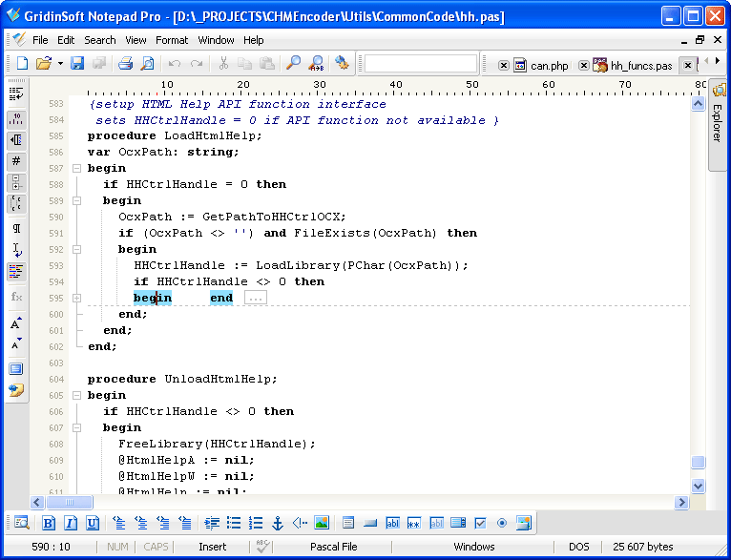Decrease font size in sidebar
This screenshot has width=731, height=560.
coord(16,343)
